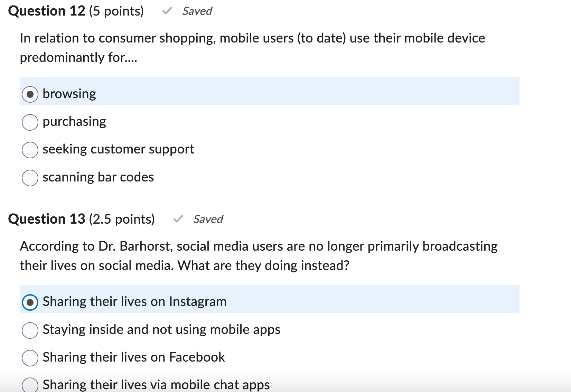Choose scanning bar codes for Question 12
The height and width of the screenshot is (392, 571).
coord(30,178)
